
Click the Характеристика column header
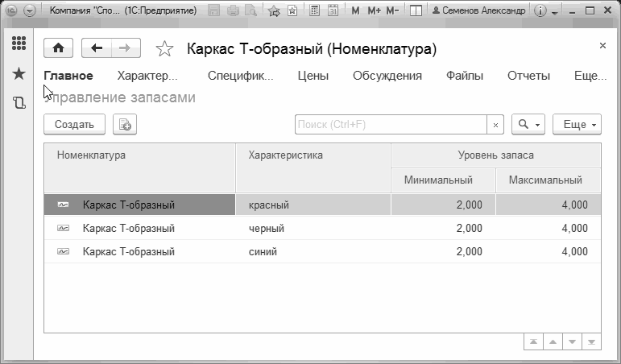point(313,168)
